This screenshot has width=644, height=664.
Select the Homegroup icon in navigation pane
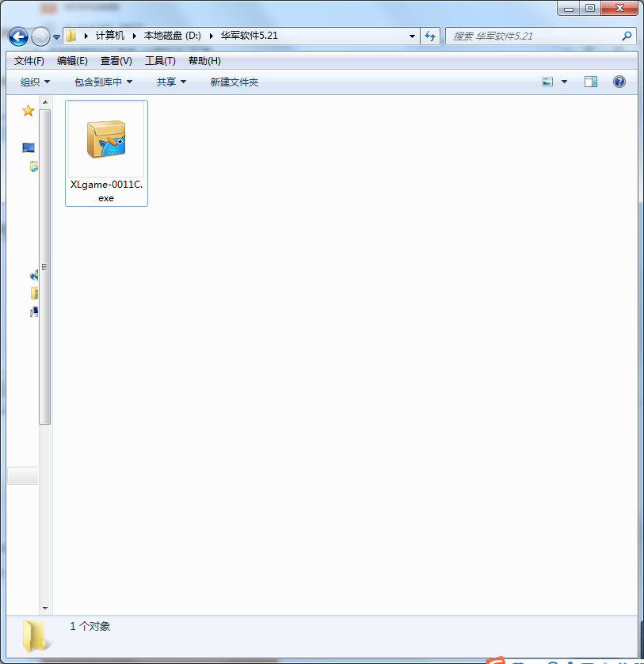[34, 276]
